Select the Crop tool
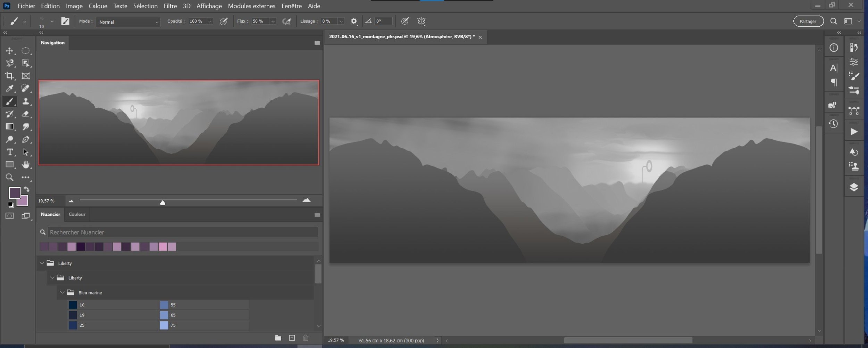 (9, 76)
